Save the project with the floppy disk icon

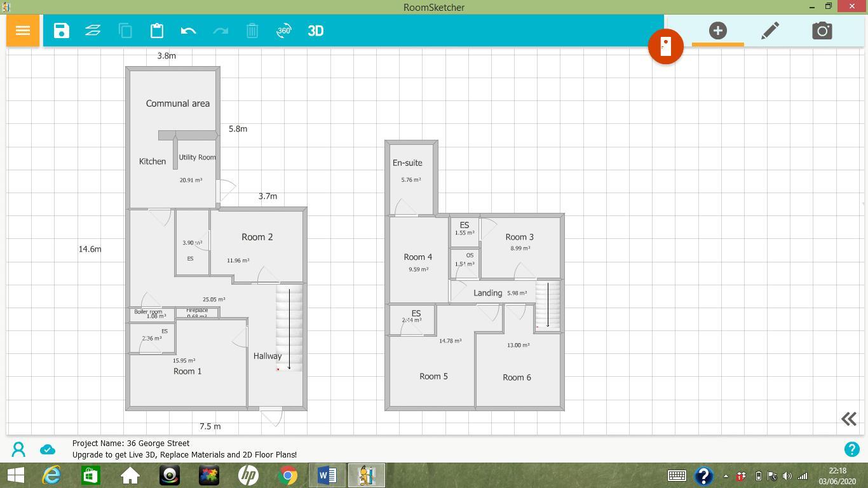[62, 30]
